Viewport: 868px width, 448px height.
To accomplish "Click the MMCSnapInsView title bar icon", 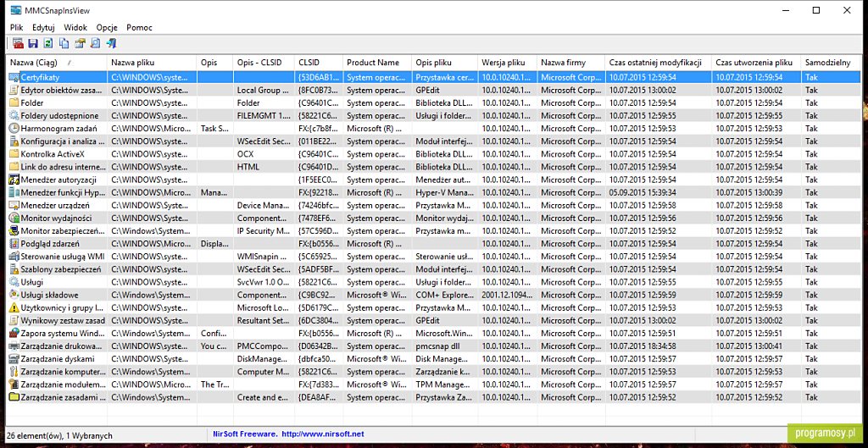I will point(15,9).
